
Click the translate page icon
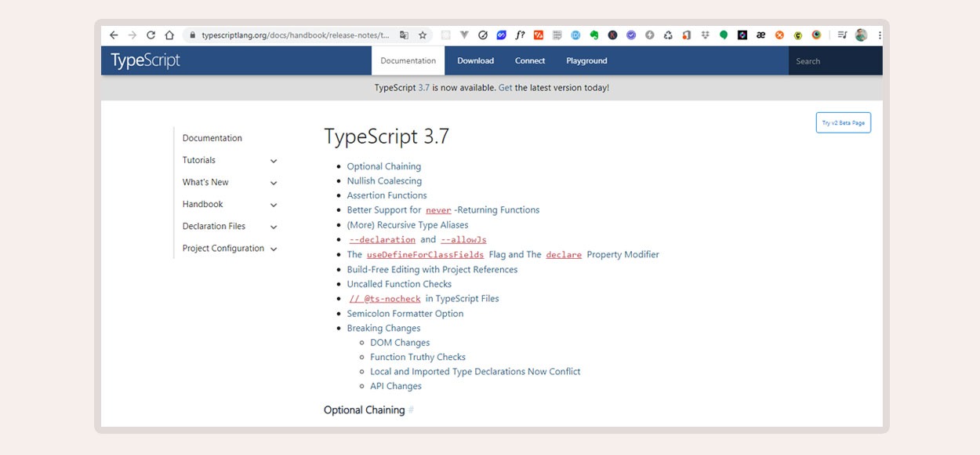click(x=404, y=35)
